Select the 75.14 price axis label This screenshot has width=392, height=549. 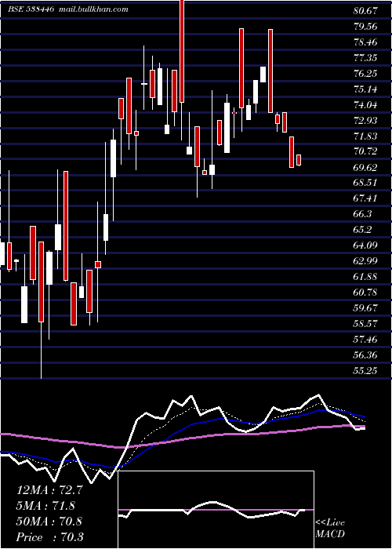pos(365,89)
